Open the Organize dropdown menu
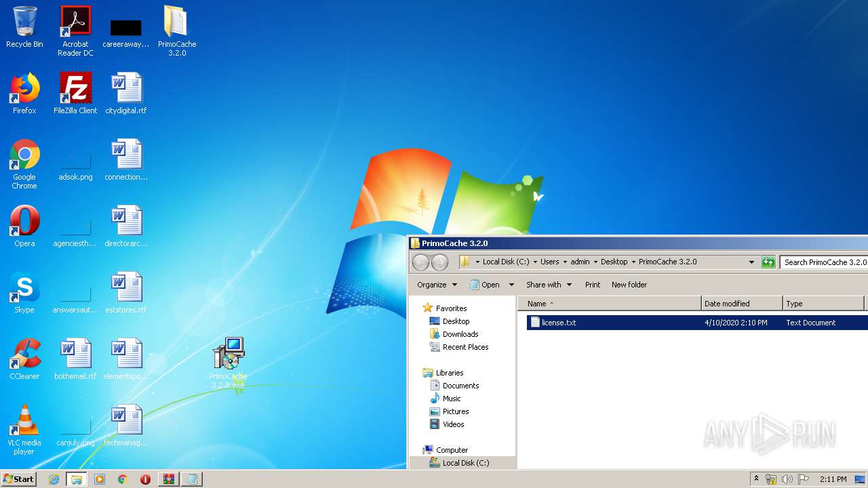868x488 pixels. coord(437,285)
